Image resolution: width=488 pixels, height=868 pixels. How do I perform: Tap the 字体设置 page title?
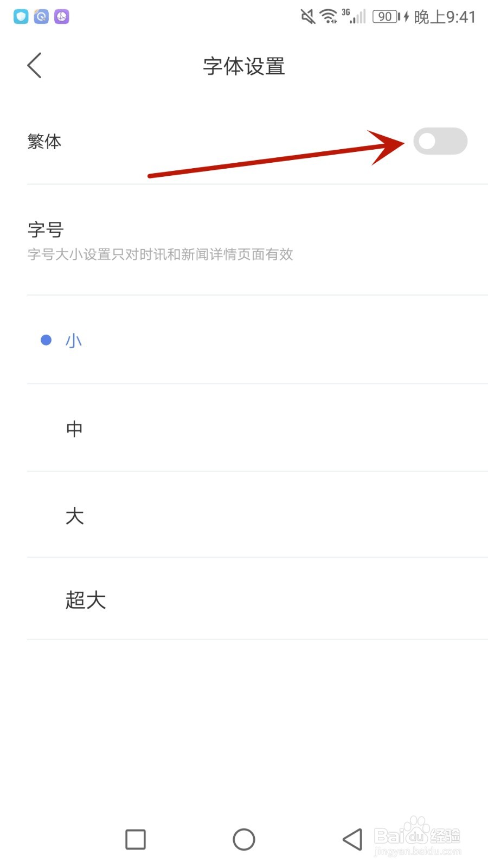[x=244, y=66]
